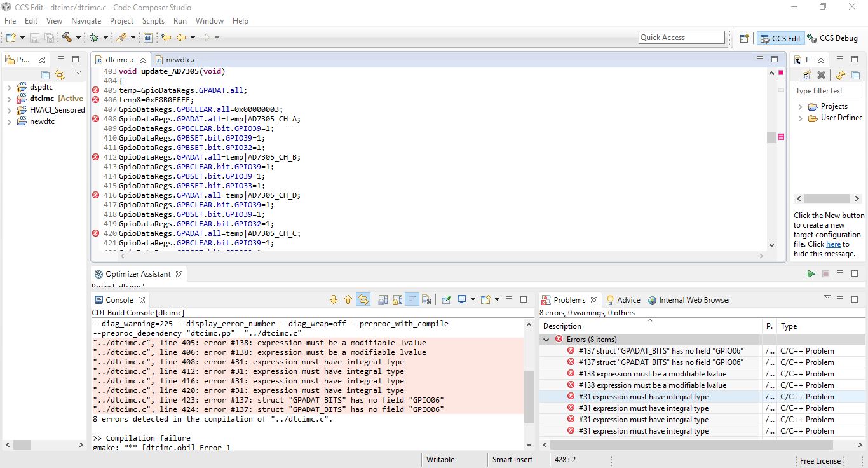
Task: Click the red error marker on line 405
Action: [95, 90]
